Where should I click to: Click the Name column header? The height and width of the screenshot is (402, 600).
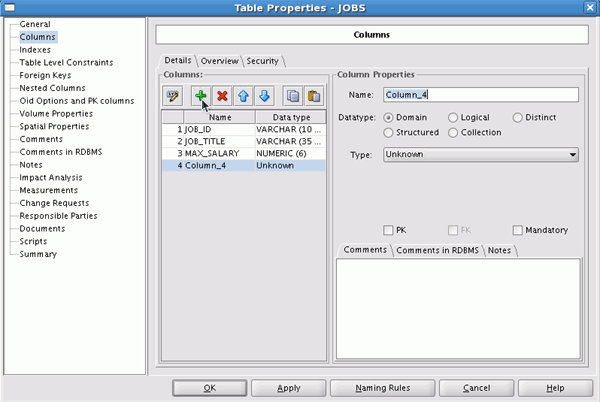(220, 117)
